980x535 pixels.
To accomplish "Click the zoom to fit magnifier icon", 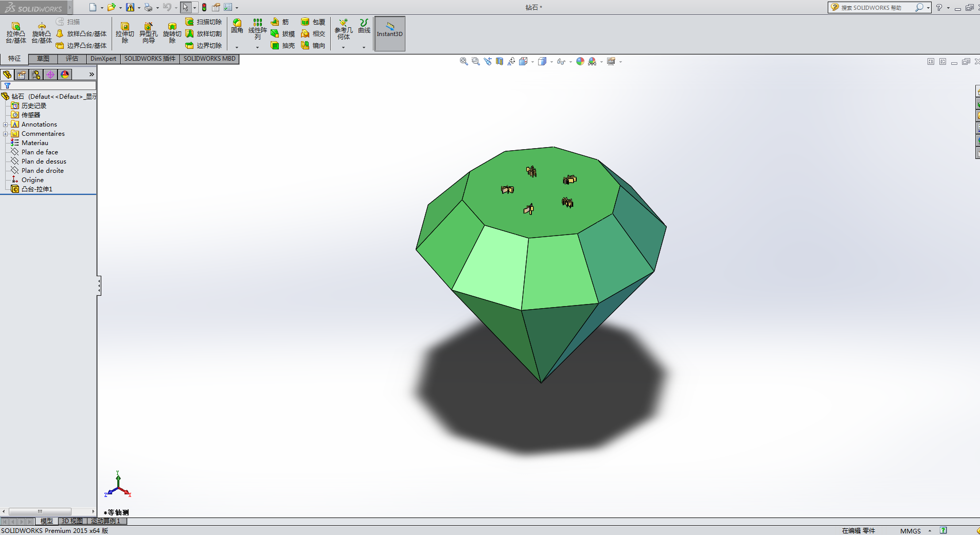I will (x=464, y=61).
